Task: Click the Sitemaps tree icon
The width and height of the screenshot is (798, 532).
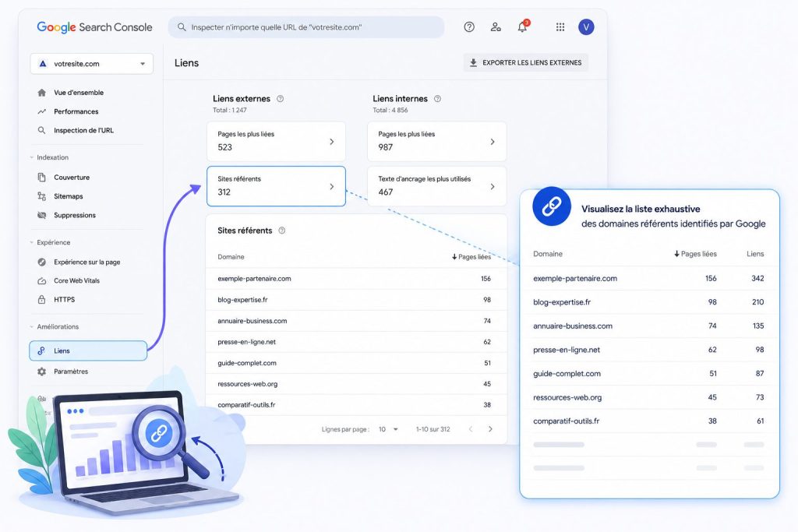Action: coord(42,196)
